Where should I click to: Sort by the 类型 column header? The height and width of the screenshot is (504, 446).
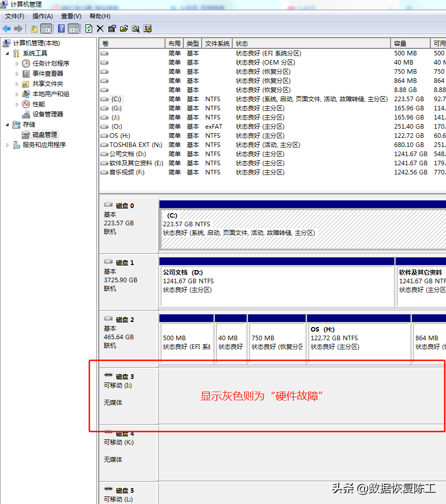tap(193, 43)
